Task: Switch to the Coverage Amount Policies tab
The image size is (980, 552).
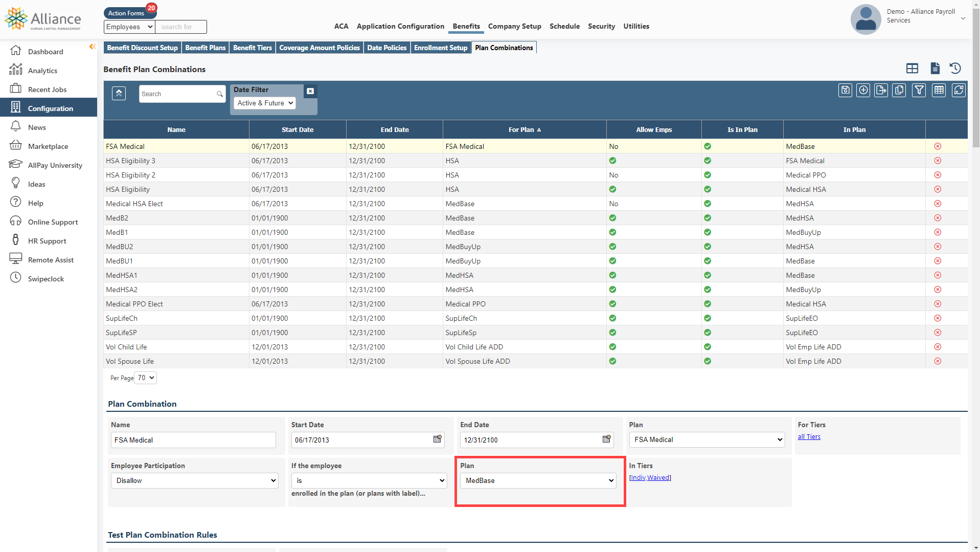Action: [320, 48]
